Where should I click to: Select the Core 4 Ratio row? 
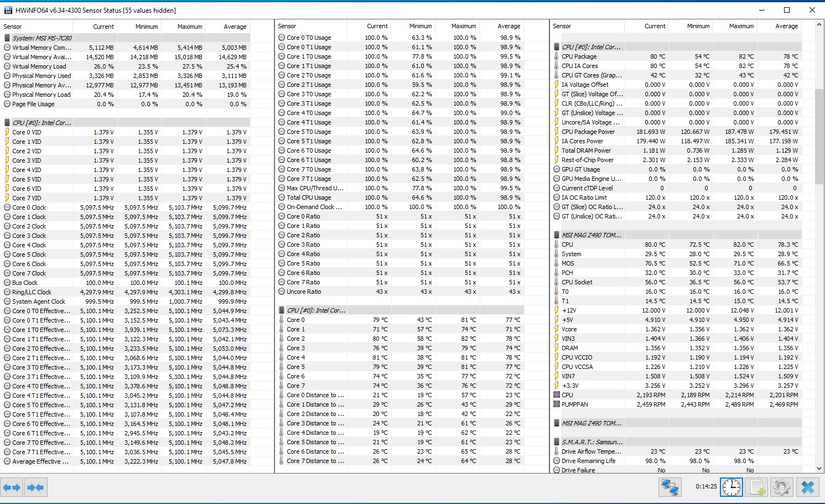pos(401,254)
